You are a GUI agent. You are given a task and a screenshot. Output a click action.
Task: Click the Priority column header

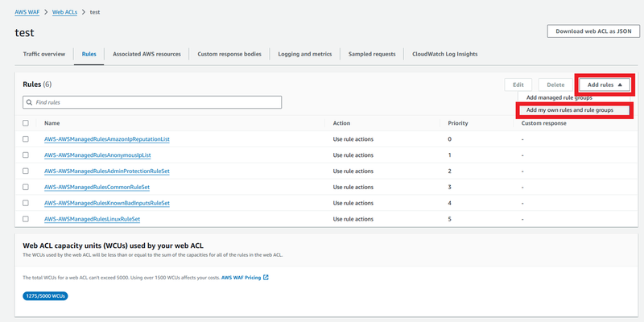(458, 123)
